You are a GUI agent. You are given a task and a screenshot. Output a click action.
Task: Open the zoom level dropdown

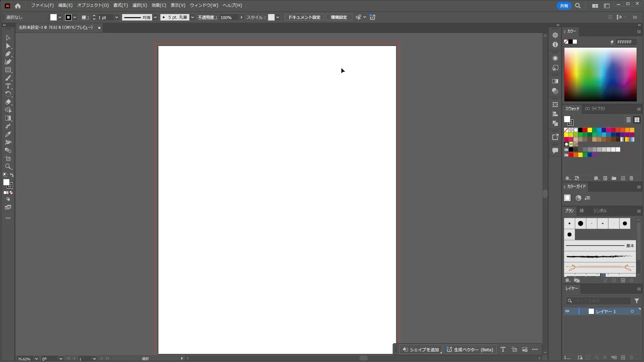coord(36,359)
